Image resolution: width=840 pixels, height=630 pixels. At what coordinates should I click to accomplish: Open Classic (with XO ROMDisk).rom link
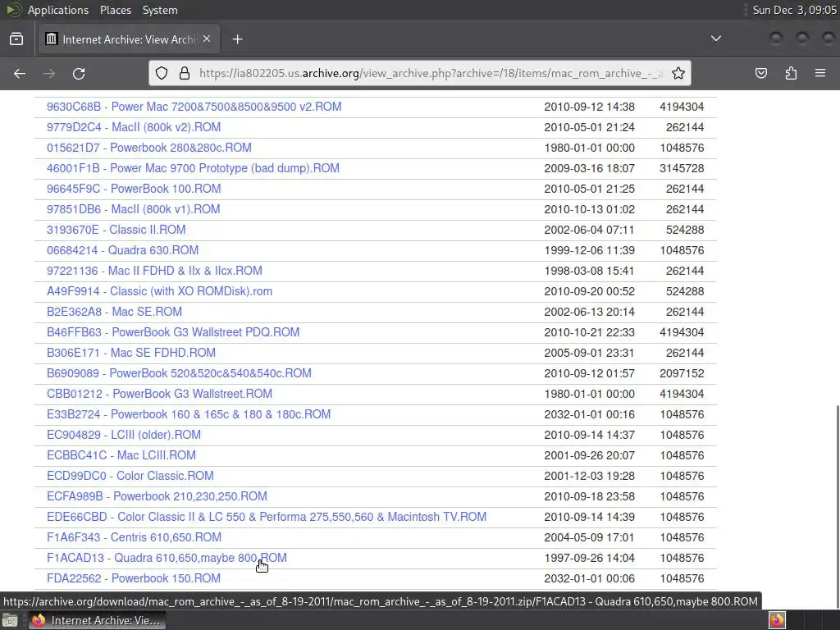point(160,291)
